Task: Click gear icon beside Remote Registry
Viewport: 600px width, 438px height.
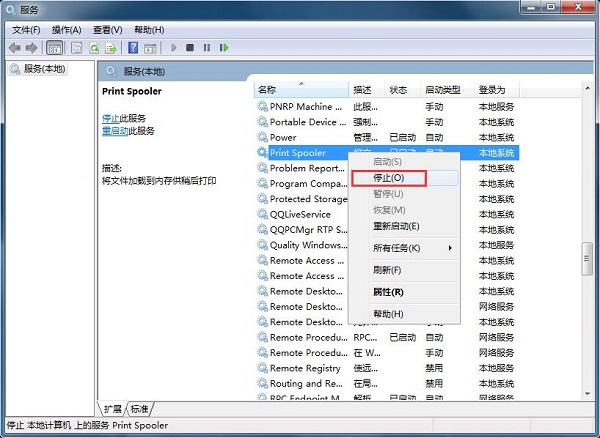Action: (x=262, y=368)
